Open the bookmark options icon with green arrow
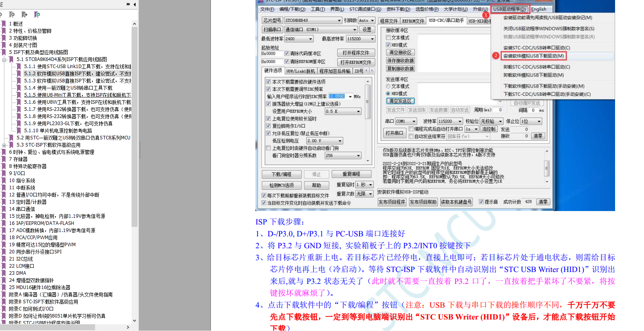This screenshot has height=331, width=644. coord(37,15)
